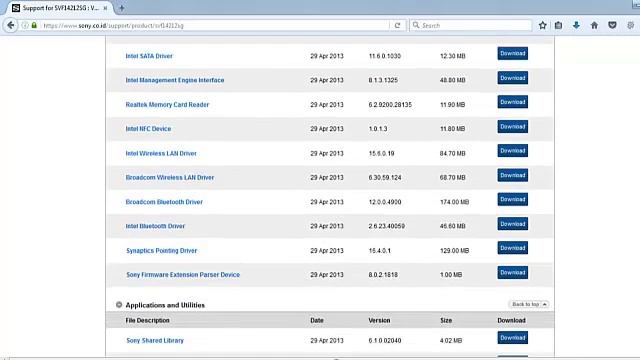Click the Version column header
Screen dimensions: 640x360
point(379,320)
